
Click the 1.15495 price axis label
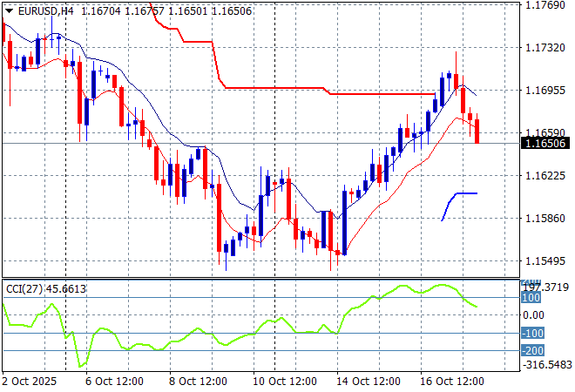tap(545, 261)
